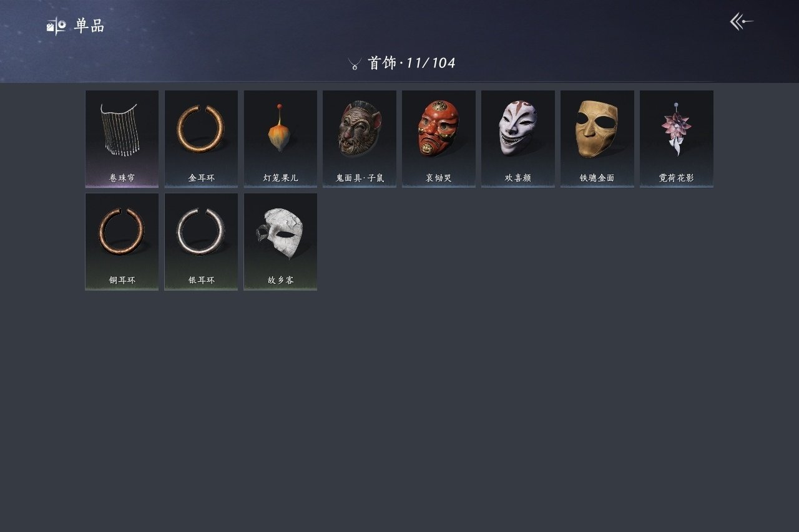Select the 铁骢金面 golden mask

597,138
